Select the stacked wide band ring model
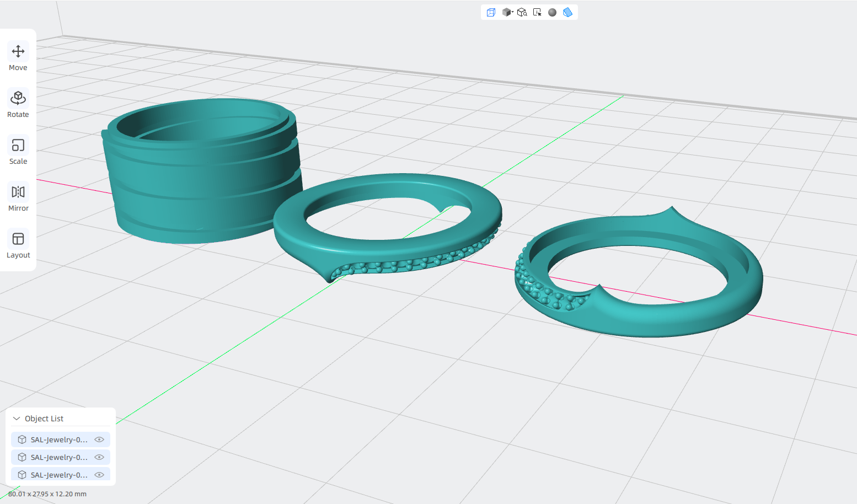Image resolution: width=857 pixels, height=504 pixels. coord(201,182)
